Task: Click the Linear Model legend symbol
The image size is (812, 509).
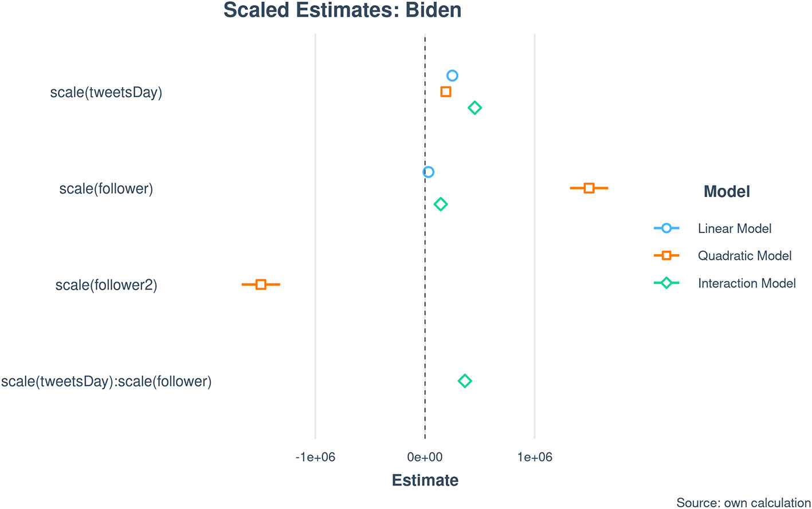Action: 666,228
